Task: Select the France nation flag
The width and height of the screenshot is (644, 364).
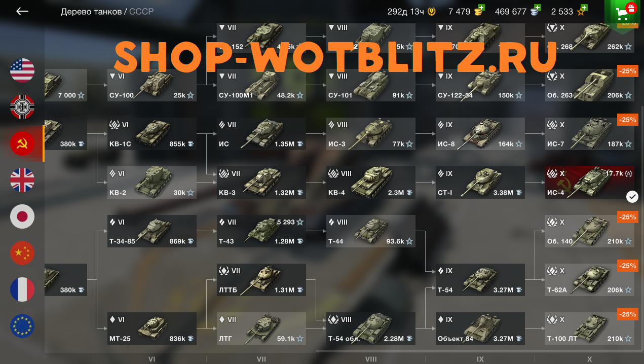Action: pyautogui.click(x=22, y=289)
